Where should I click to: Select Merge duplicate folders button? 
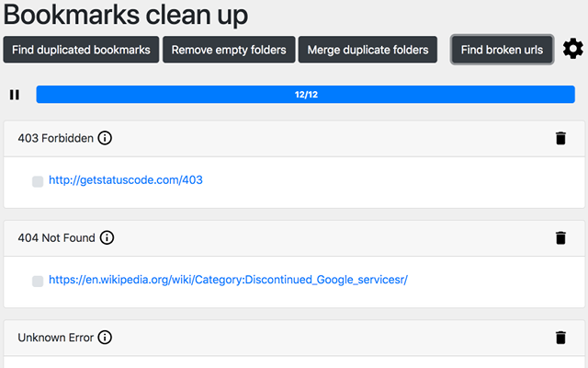(x=367, y=50)
